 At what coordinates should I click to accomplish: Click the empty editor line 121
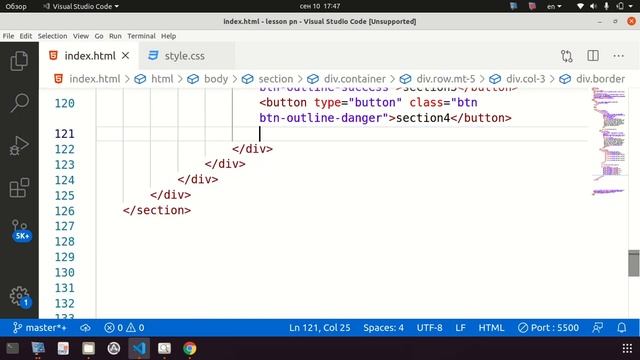342,133
